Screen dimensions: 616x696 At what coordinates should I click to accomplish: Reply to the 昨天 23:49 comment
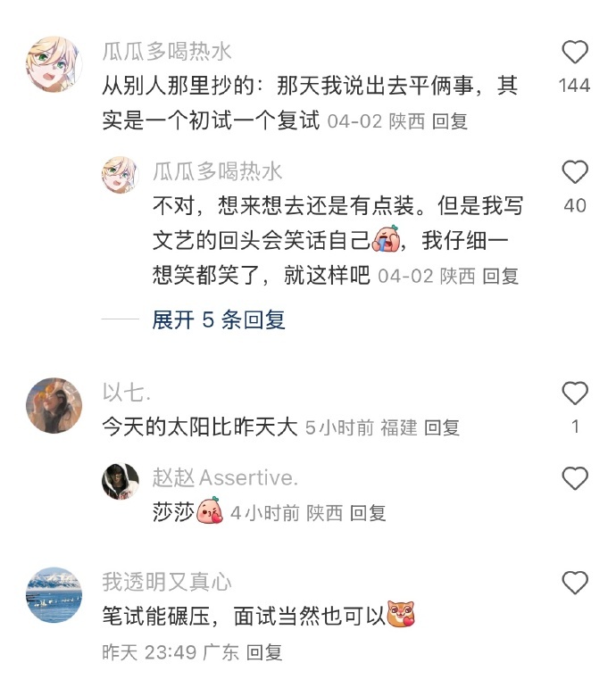click(264, 652)
